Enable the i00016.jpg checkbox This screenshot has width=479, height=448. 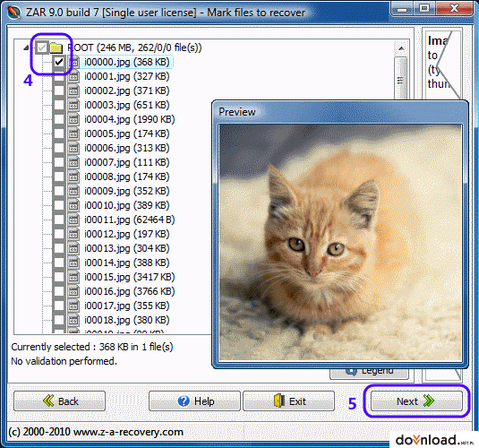[x=59, y=291]
